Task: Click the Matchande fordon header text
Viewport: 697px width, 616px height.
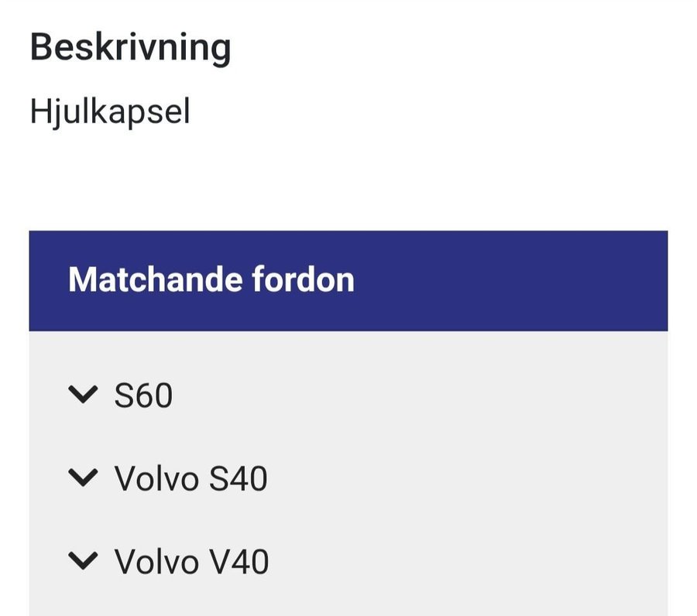Action: pos(211,279)
